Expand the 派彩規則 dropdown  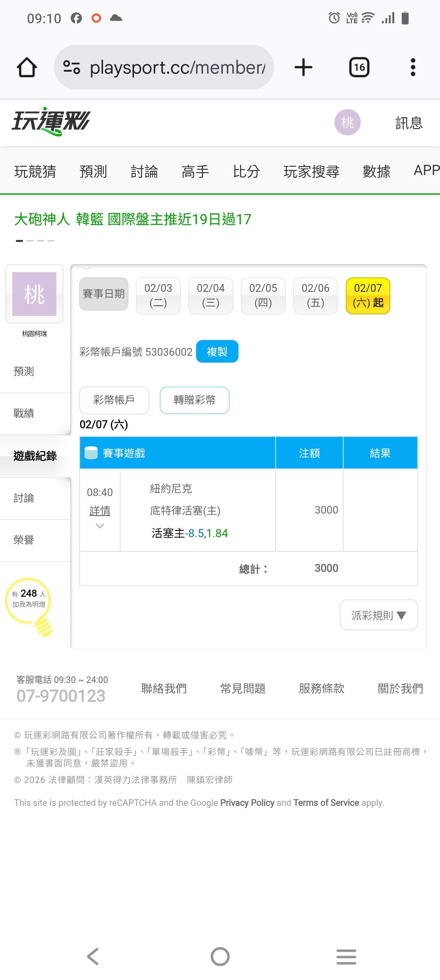coord(378,615)
